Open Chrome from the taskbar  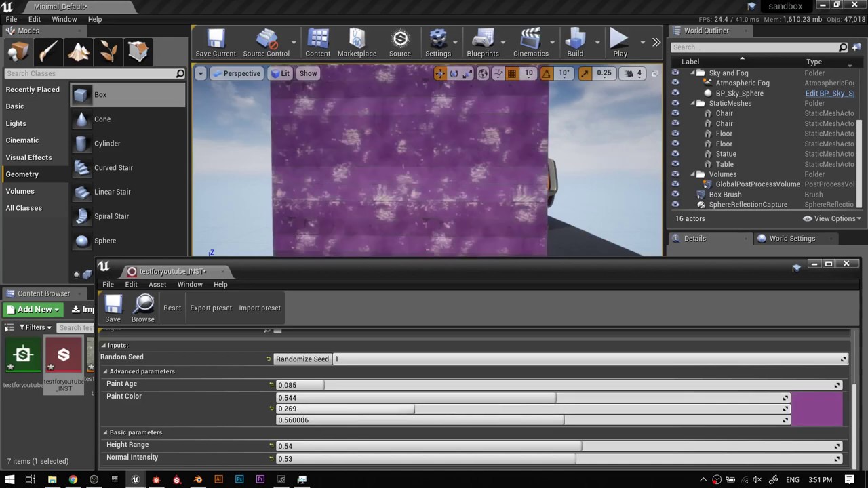(x=73, y=479)
